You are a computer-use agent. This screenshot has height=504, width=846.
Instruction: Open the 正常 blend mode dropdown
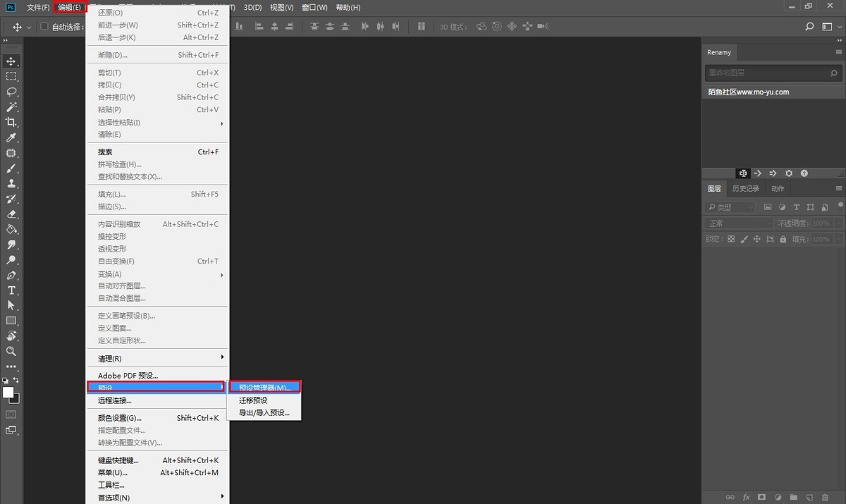pyautogui.click(x=738, y=223)
